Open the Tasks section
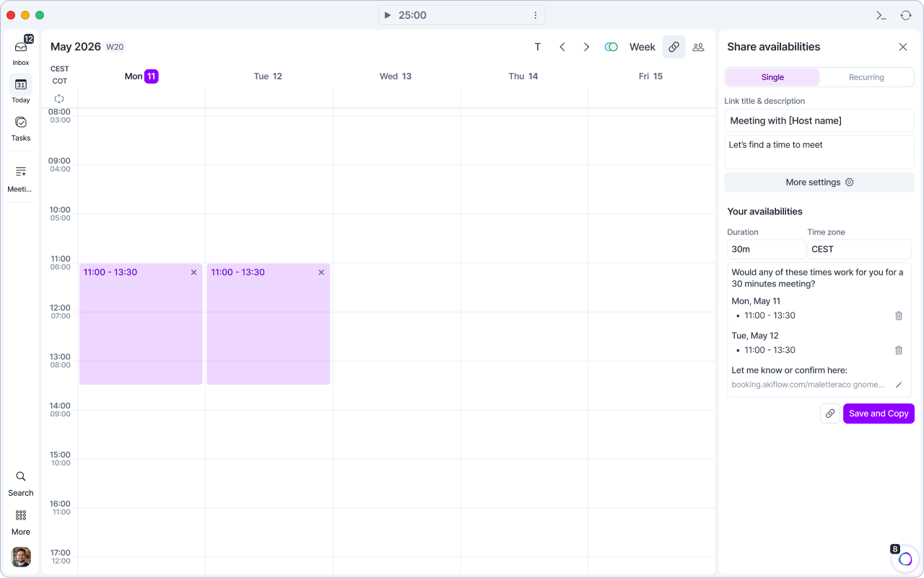 (x=21, y=128)
